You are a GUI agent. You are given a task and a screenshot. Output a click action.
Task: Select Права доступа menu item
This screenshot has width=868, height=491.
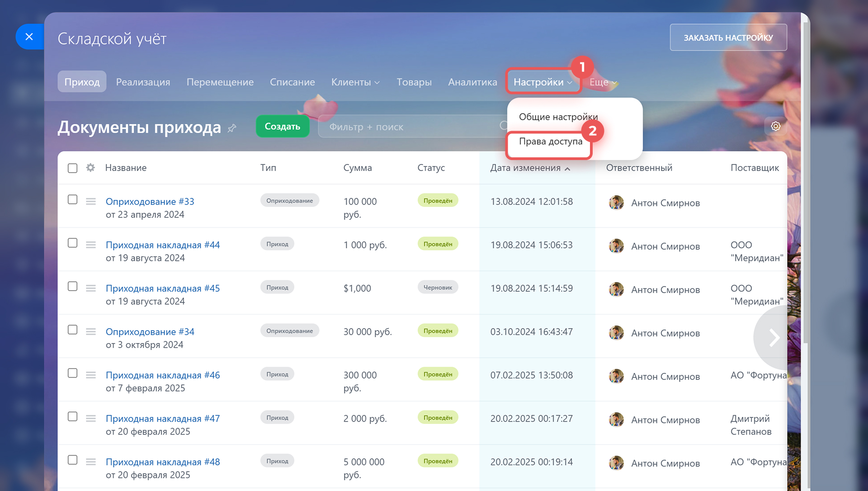pyautogui.click(x=550, y=142)
